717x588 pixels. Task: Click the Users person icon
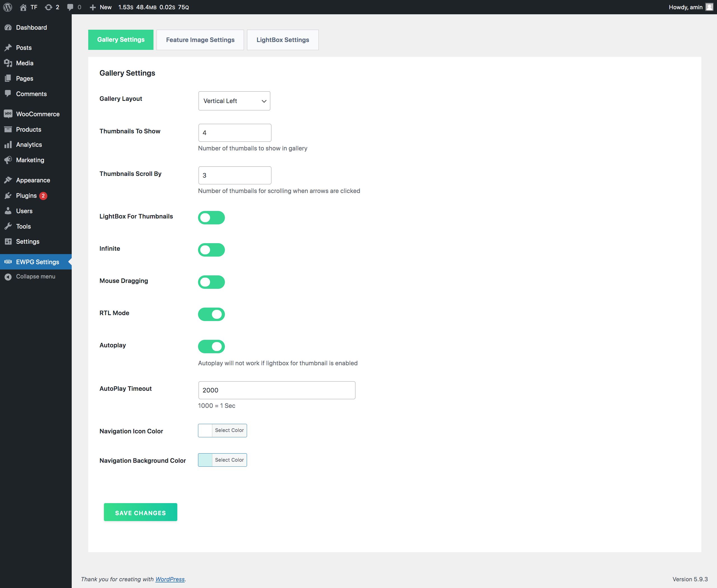pyautogui.click(x=8, y=211)
